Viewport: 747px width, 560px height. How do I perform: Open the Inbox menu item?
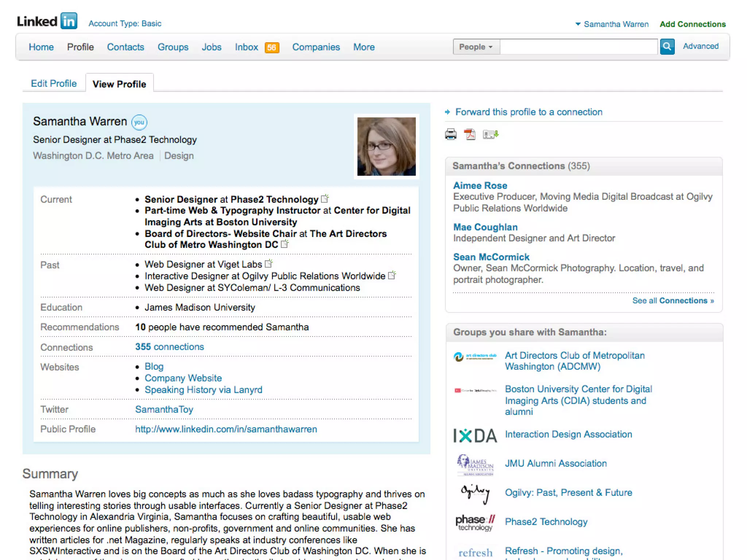click(246, 47)
